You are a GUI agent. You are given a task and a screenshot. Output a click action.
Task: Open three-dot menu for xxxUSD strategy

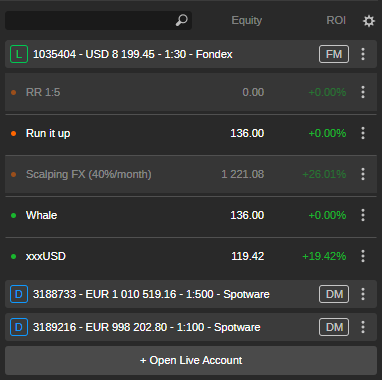tap(363, 256)
